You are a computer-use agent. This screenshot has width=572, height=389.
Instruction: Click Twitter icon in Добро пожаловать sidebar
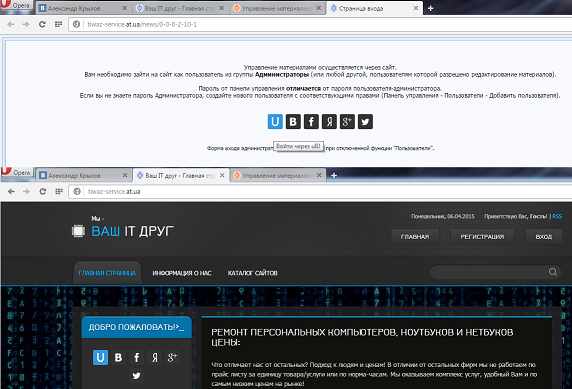136,375
